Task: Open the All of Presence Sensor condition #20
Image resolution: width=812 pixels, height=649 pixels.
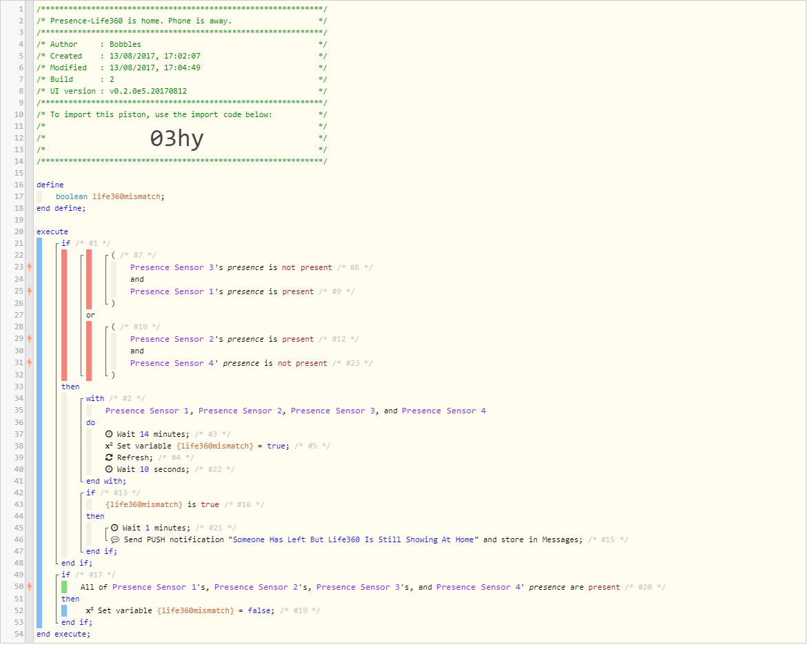Action: coord(350,588)
